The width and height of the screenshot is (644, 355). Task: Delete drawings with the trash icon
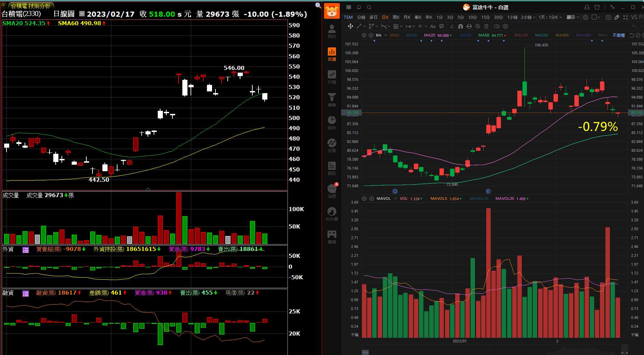click(486, 26)
